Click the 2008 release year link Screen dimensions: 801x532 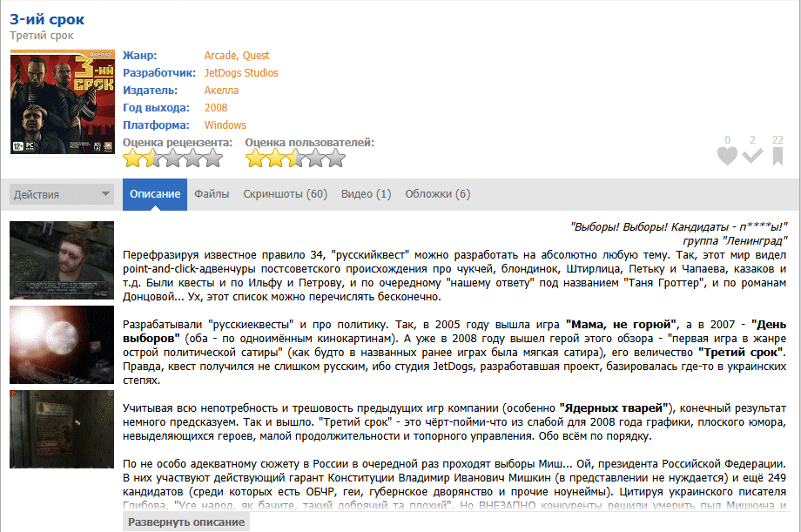click(216, 107)
